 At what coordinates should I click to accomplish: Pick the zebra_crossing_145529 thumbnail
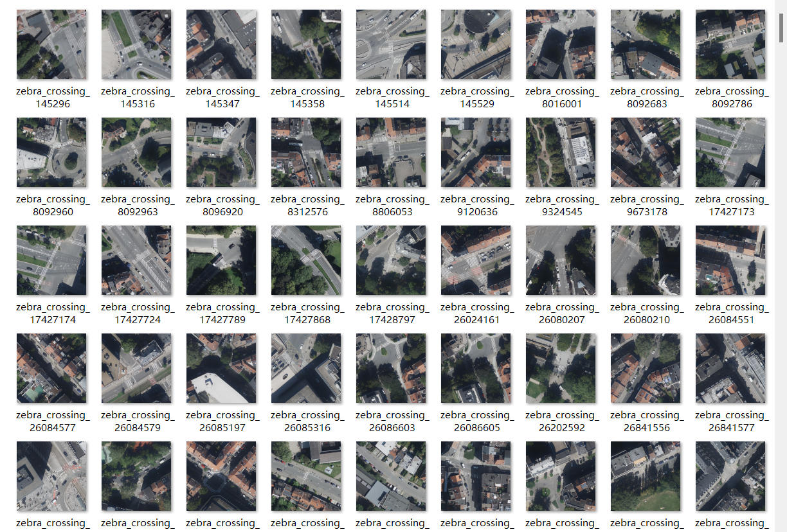click(476, 44)
